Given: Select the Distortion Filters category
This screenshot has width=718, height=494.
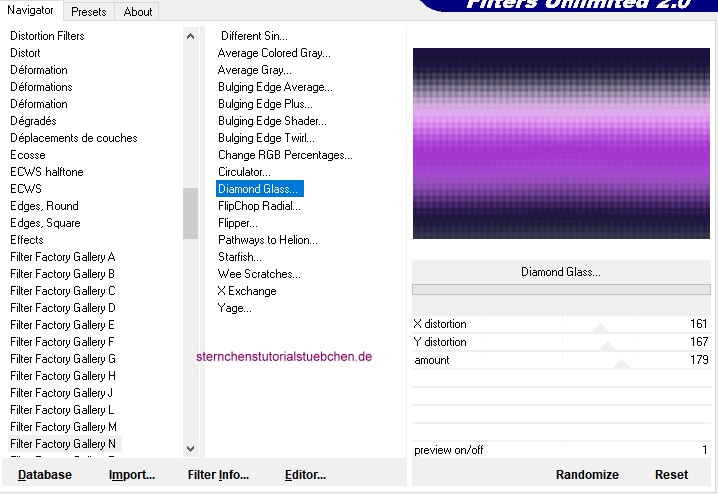Looking at the screenshot, I should click(47, 36).
